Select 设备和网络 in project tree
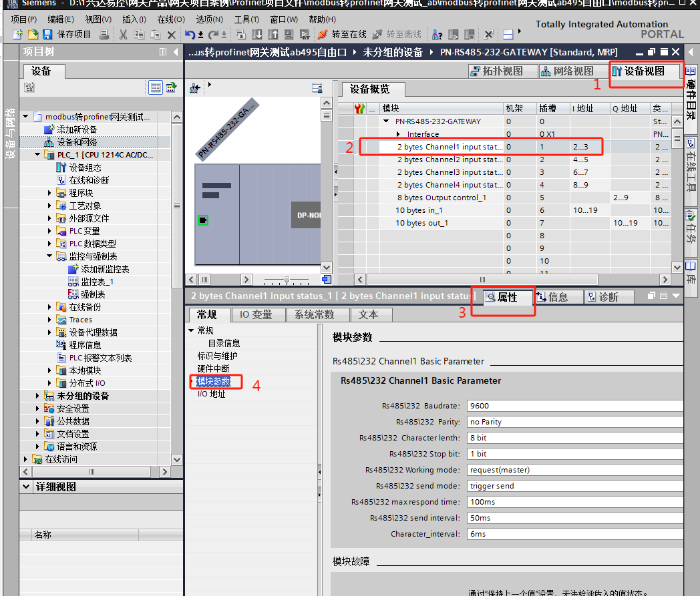 point(77,142)
